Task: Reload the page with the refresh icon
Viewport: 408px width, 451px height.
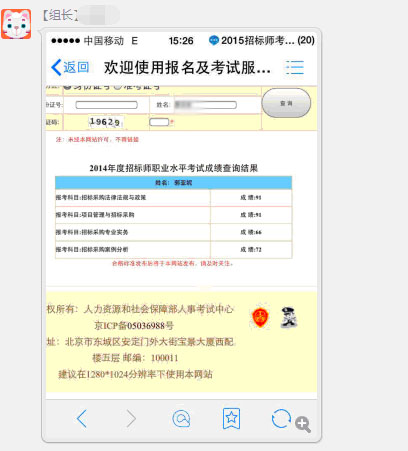Action: tap(281, 418)
